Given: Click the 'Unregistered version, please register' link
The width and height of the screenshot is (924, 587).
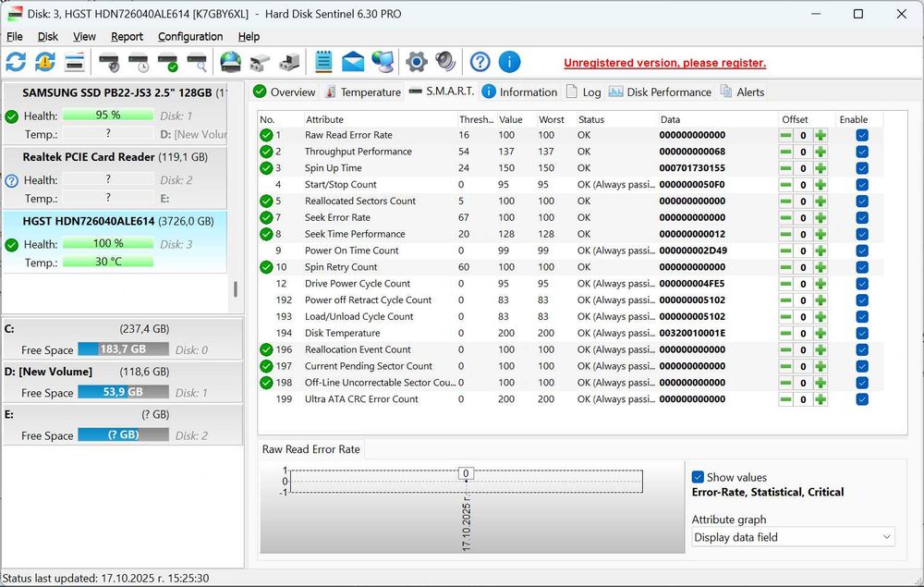Looking at the screenshot, I should (664, 63).
